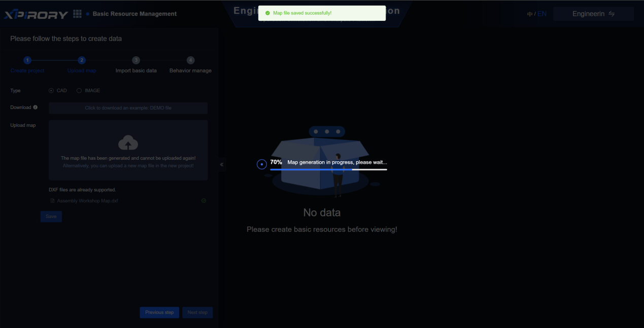Select the CAD type radio button
Image resolution: width=644 pixels, height=328 pixels.
51,91
